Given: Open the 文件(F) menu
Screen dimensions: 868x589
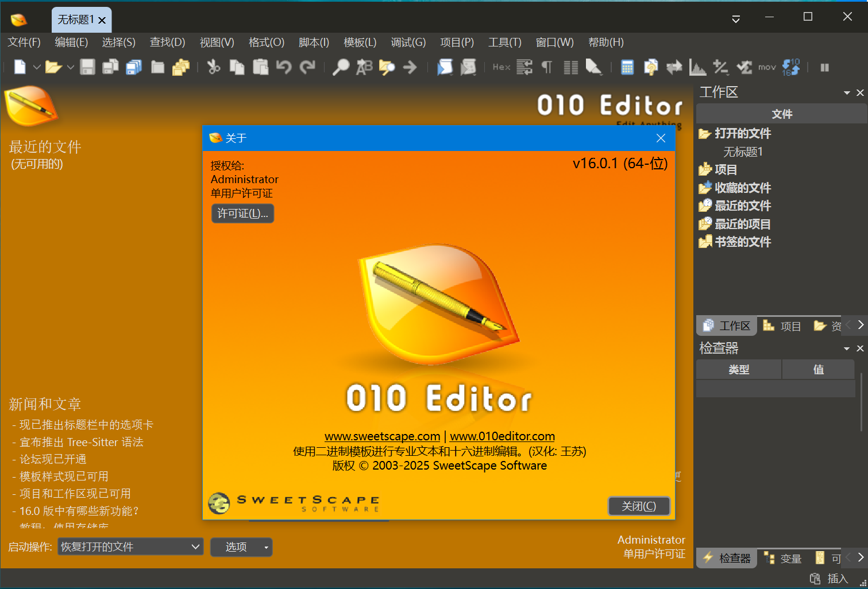Looking at the screenshot, I should tap(24, 42).
